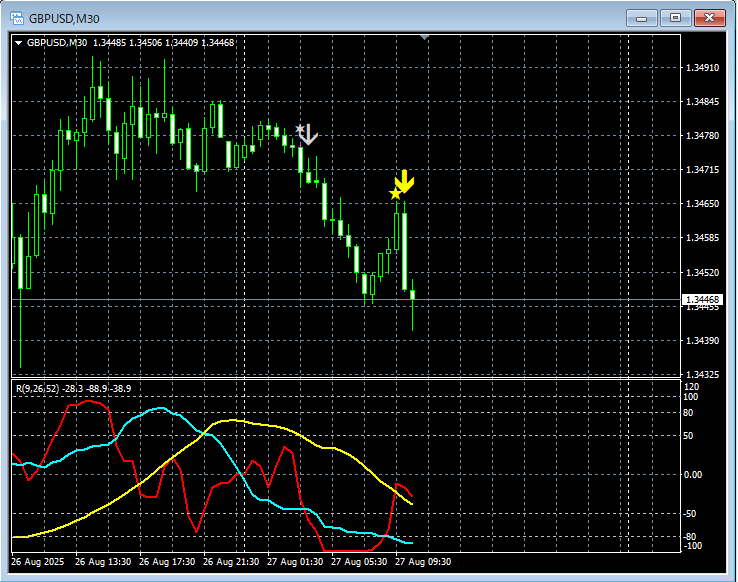Click the 27 Aug 01:30 time label
Image resolution: width=738 pixels, height=582 pixels.
click(295, 562)
